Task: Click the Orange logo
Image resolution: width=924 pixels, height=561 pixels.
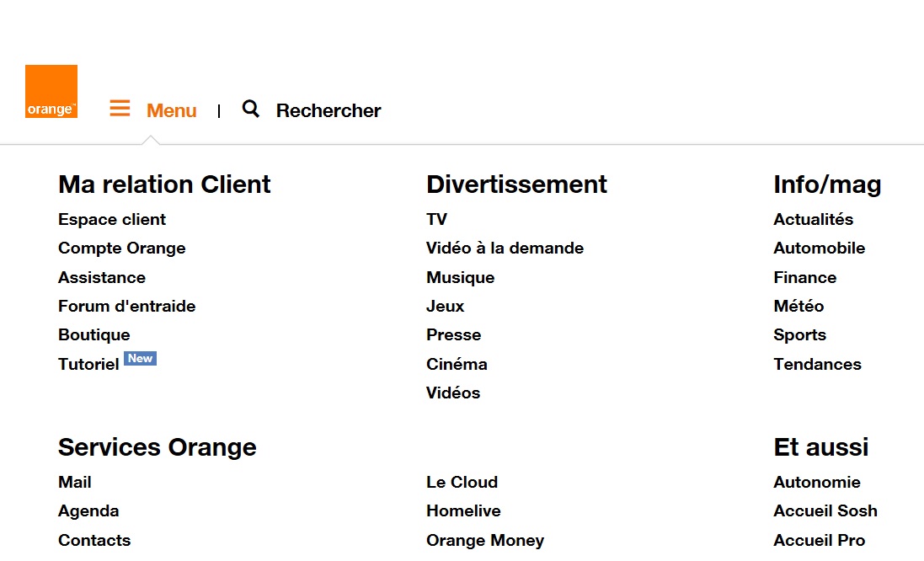Action: (51, 91)
